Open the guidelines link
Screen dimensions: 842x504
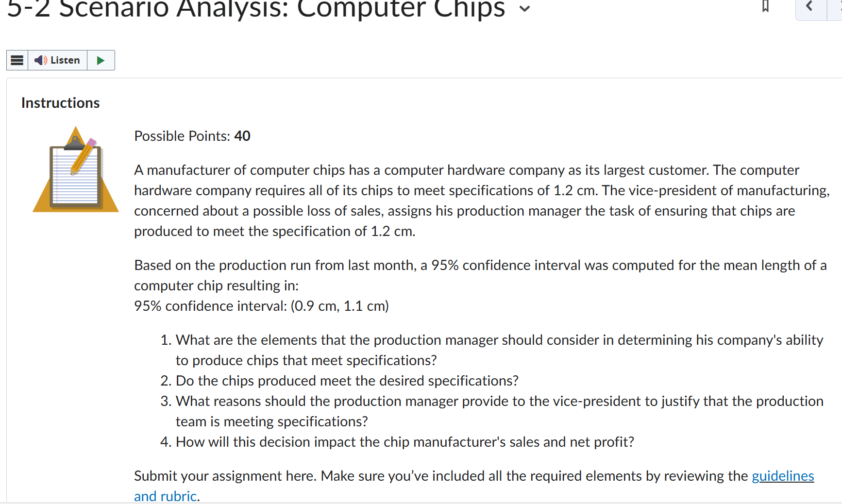pos(783,476)
